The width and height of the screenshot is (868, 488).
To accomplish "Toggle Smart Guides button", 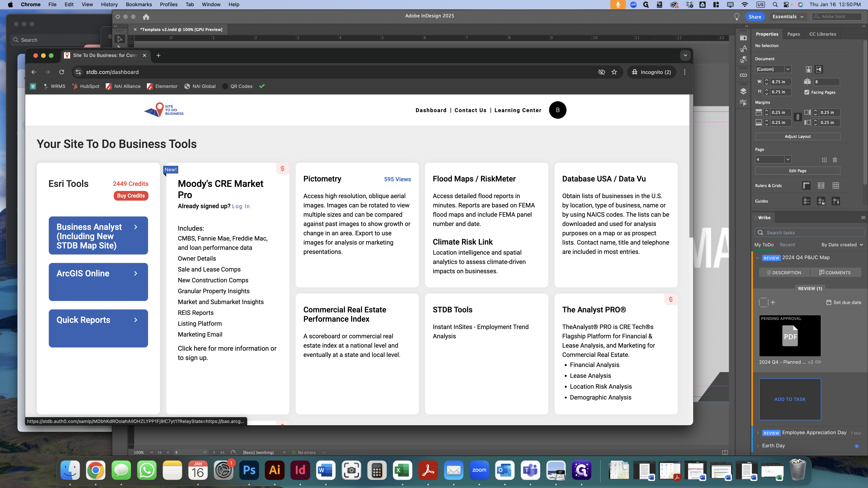I will [x=836, y=201].
